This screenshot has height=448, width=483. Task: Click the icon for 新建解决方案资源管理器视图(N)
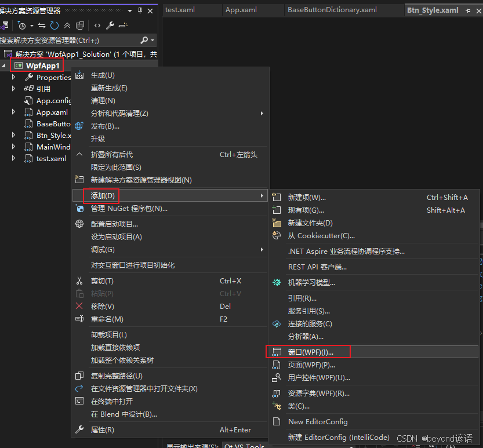point(79,180)
